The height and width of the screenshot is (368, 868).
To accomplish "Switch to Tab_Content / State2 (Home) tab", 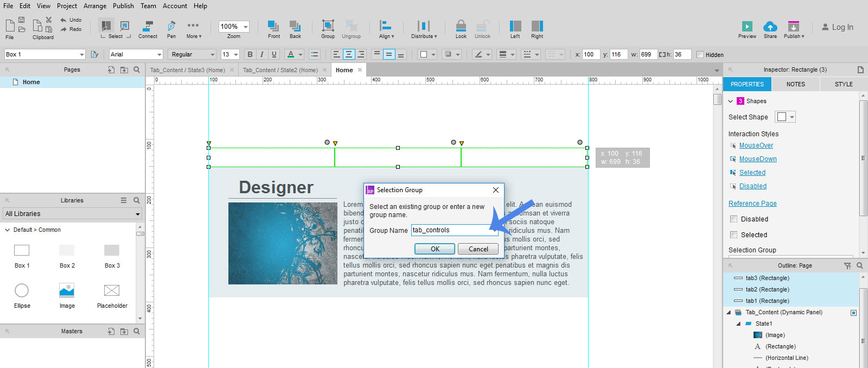I will [x=280, y=70].
